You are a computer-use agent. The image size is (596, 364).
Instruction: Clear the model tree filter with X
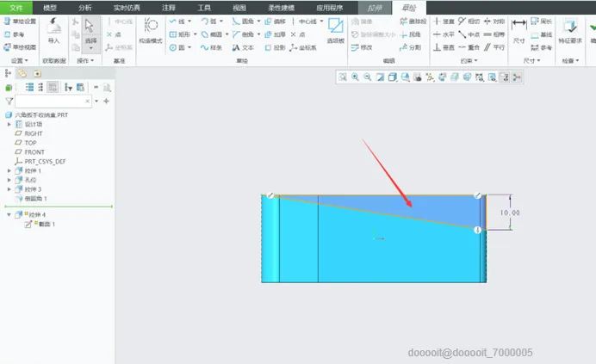[88, 101]
